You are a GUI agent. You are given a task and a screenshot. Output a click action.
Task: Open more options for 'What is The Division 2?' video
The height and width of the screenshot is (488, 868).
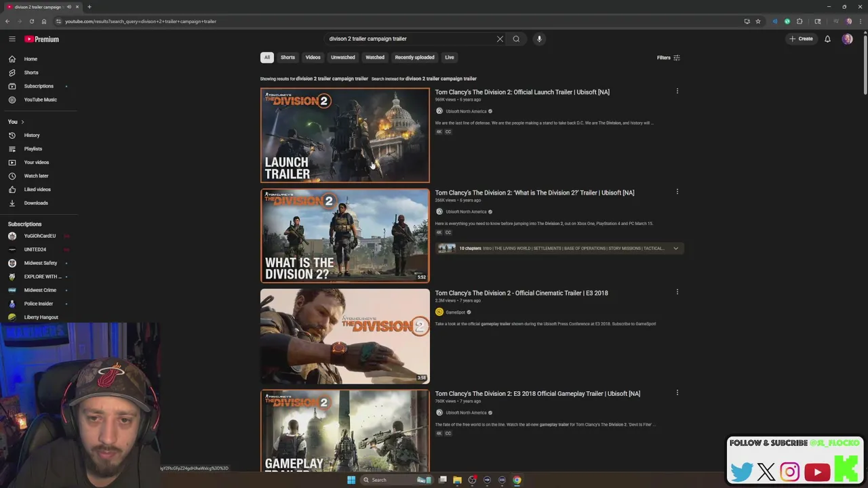[x=677, y=192]
